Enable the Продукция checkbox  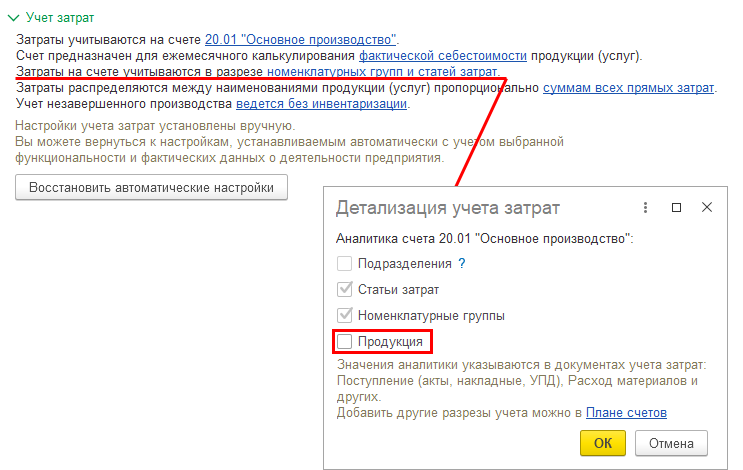pyautogui.click(x=344, y=342)
